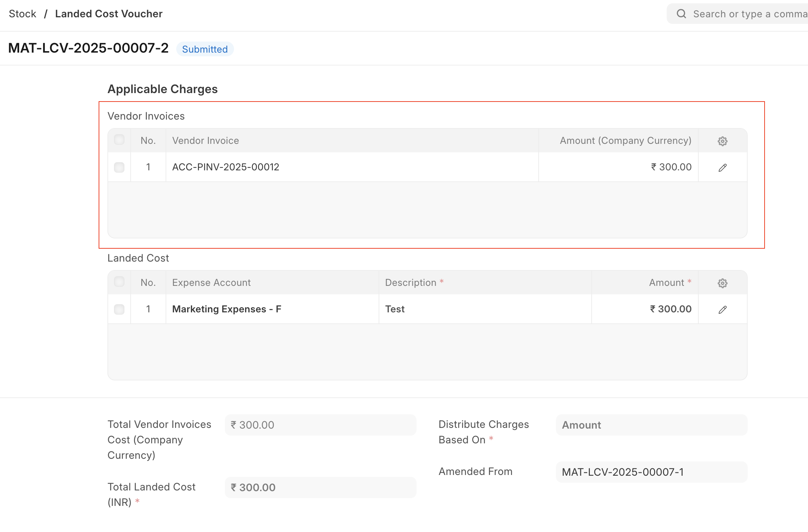Click Amount (Company Currency) column header

(x=619, y=141)
